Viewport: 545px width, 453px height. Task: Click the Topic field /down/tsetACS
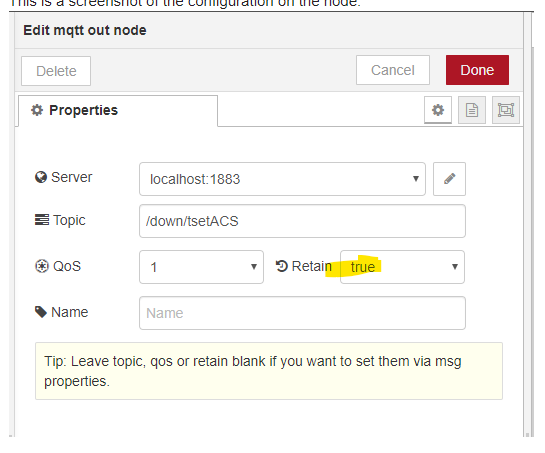tap(302, 221)
